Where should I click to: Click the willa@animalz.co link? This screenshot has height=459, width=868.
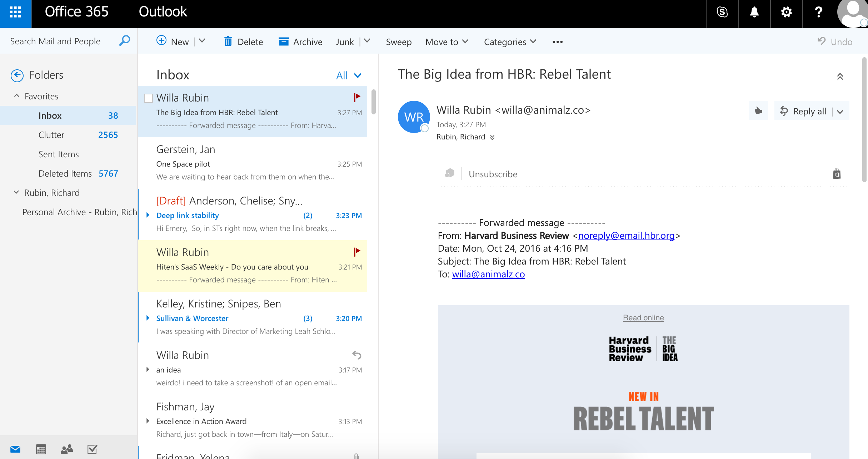pyautogui.click(x=488, y=274)
